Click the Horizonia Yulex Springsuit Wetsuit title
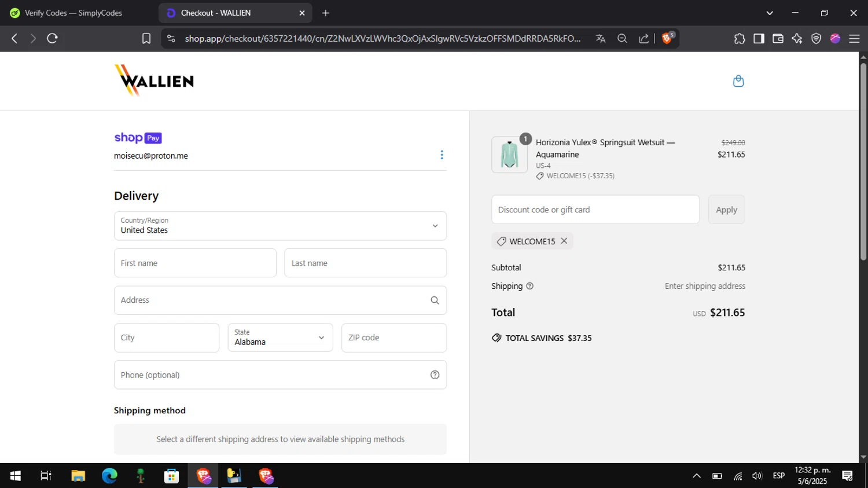This screenshot has height=488, width=868. [x=605, y=148]
